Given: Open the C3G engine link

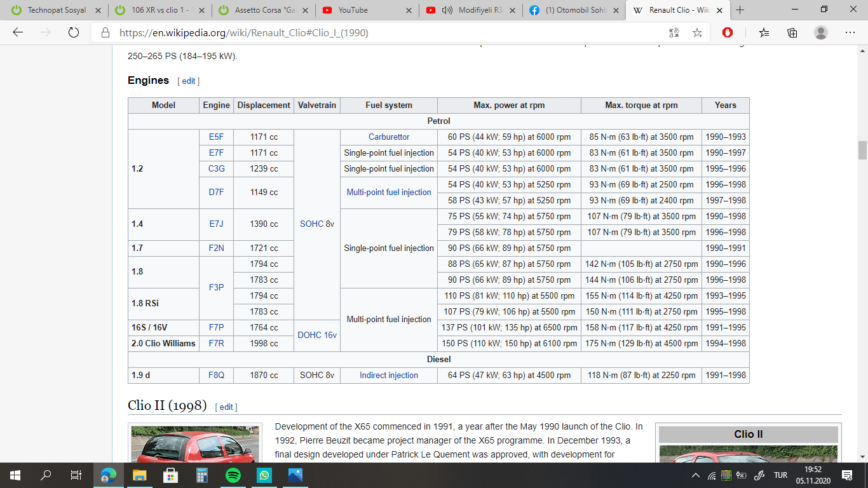Looking at the screenshot, I should click(216, 169).
